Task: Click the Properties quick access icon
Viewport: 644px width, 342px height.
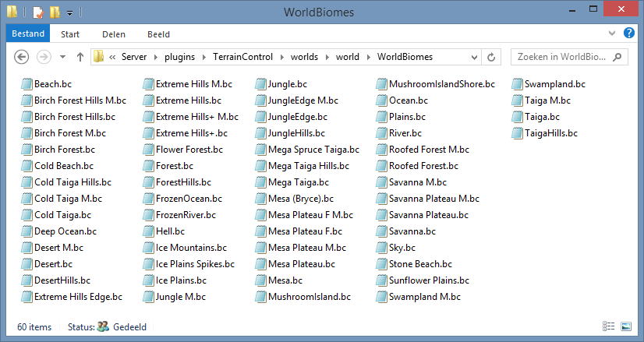Action: (x=37, y=12)
